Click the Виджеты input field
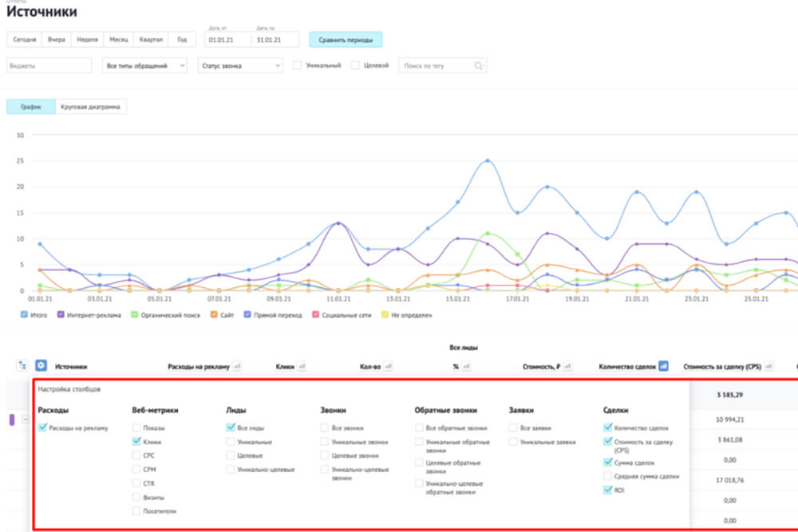The image size is (798, 532). (49, 65)
